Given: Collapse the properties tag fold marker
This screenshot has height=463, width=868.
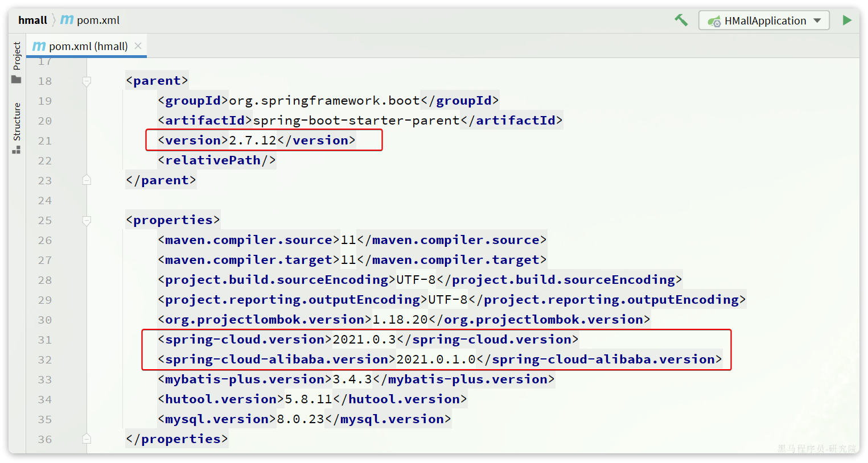Looking at the screenshot, I should 87,221.
